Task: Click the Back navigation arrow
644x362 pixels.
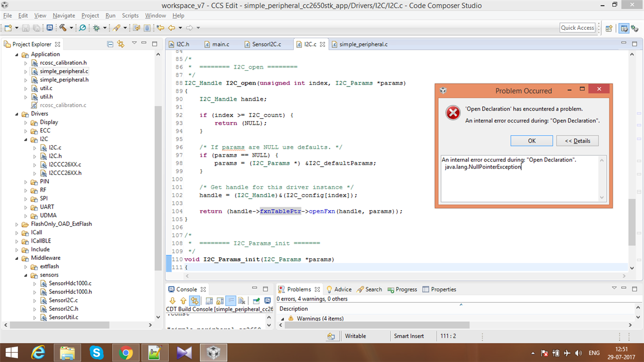Action: [x=171, y=28]
